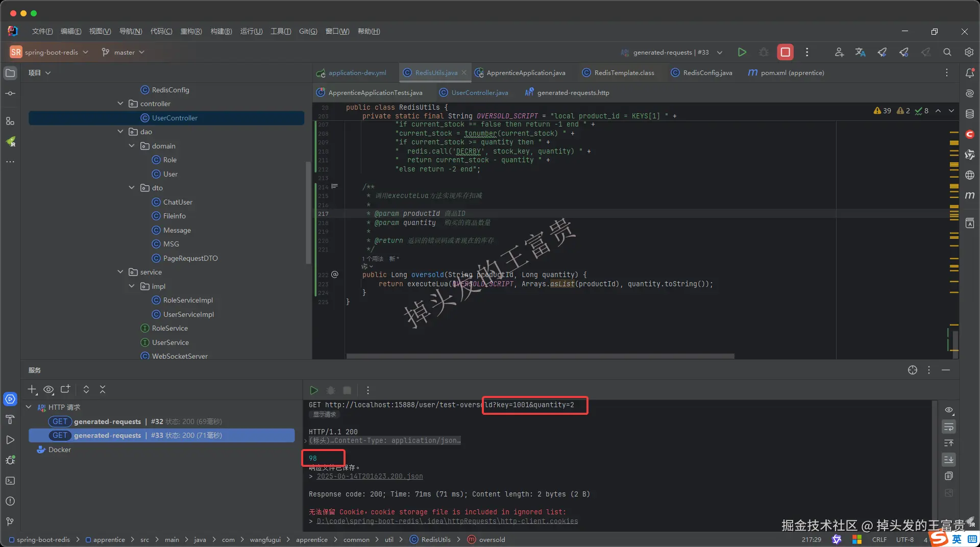This screenshot has height=547, width=980.
Task: Click the editor horizontal scrollbar
Action: tap(540, 356)
